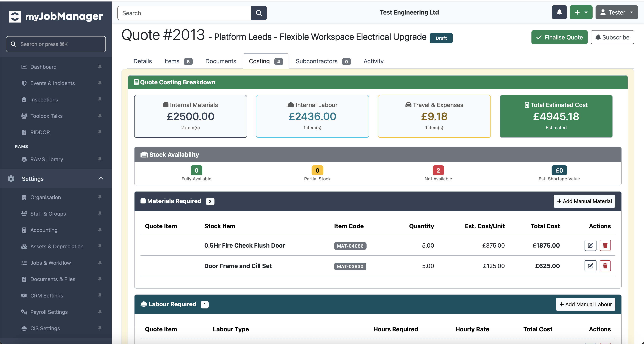Click the Total Estimated Cost card
This screenshot has width=644, height=344.
556,116
